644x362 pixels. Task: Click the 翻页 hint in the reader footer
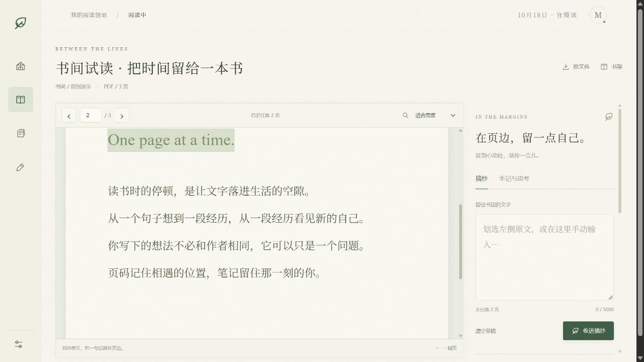pos(446,348)
